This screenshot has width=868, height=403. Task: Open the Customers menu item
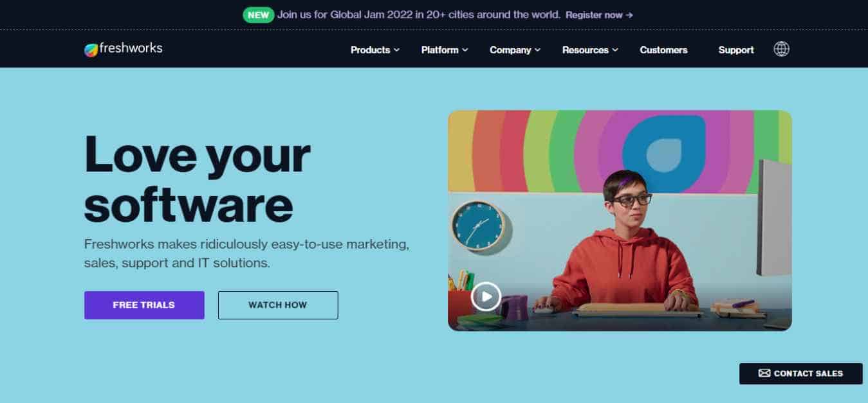coord(663,49)
